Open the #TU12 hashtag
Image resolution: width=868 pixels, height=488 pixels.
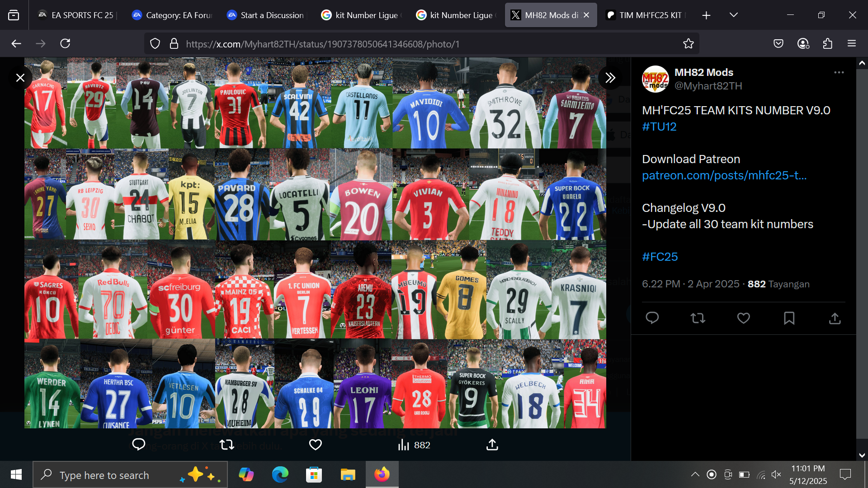click(659, 127)
